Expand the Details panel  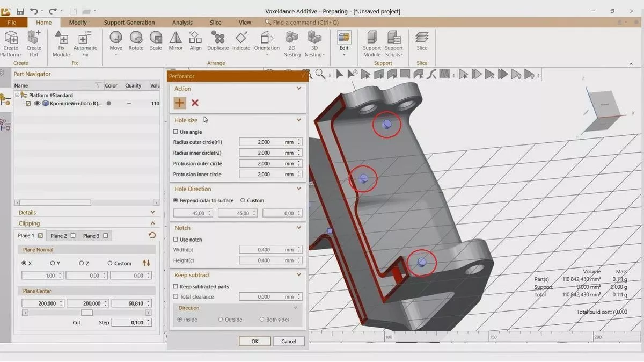tap(152, 213)
